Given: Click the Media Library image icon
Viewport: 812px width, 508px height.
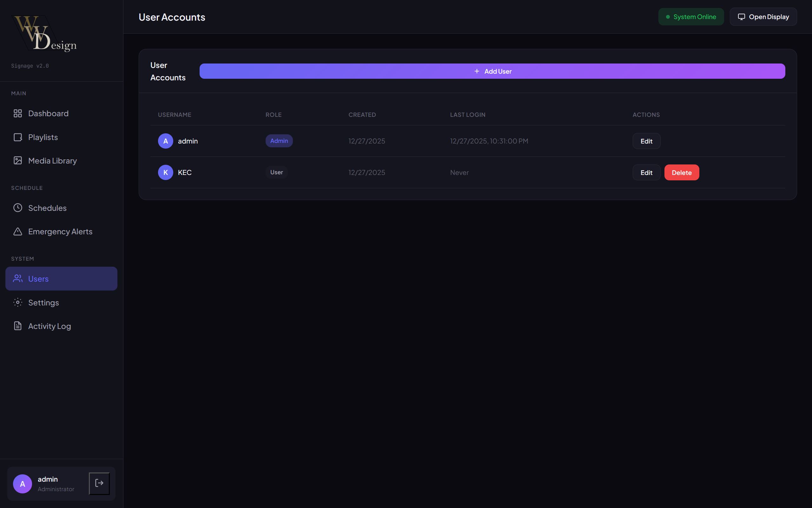Looking at the screenshot, I should 17,161.
